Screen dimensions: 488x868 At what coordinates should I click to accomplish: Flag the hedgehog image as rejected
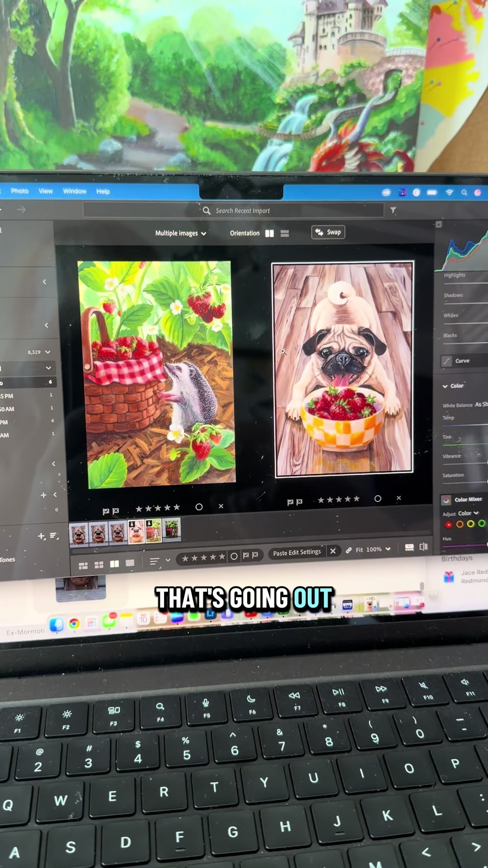116,511
